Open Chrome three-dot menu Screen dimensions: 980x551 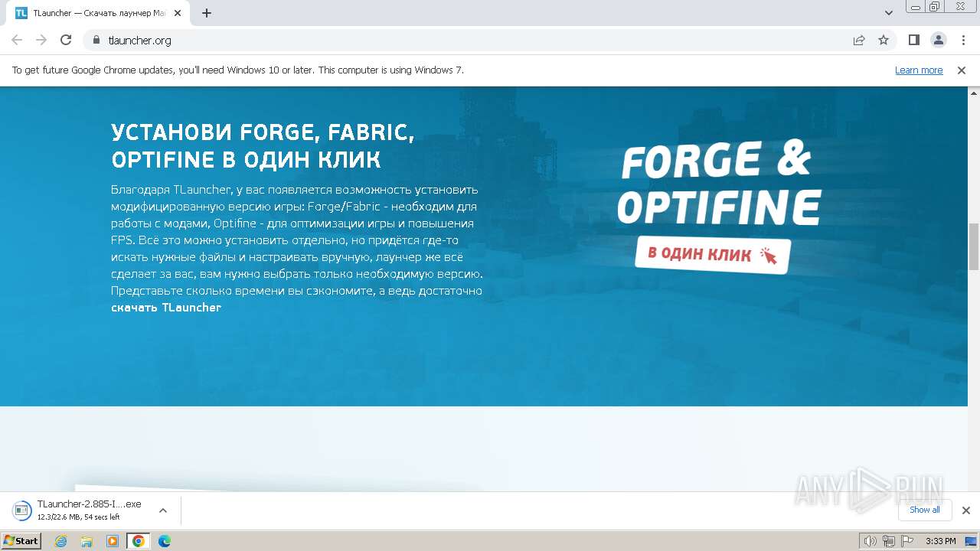point(963,40)
